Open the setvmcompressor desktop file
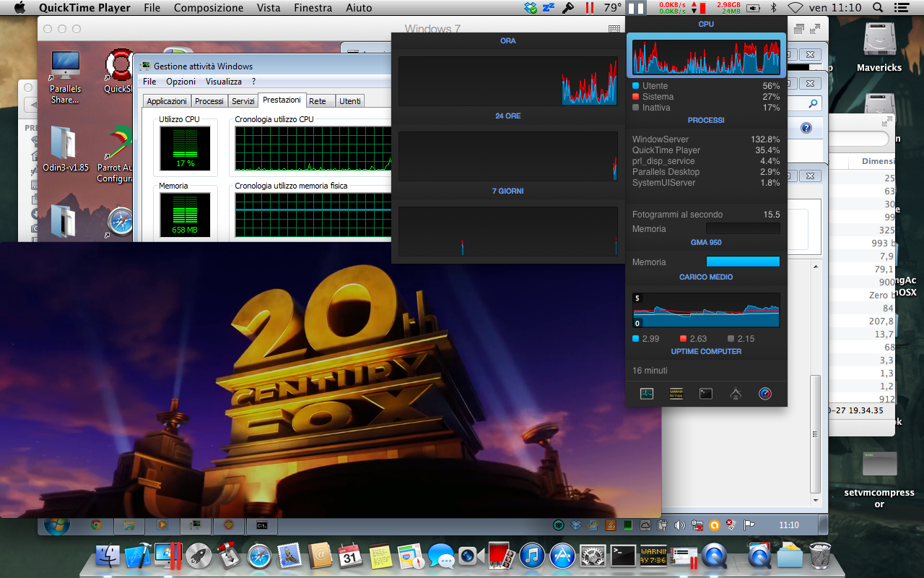This screenshot has height=578, width=924. pyautogui.click(x=879, y=480)
